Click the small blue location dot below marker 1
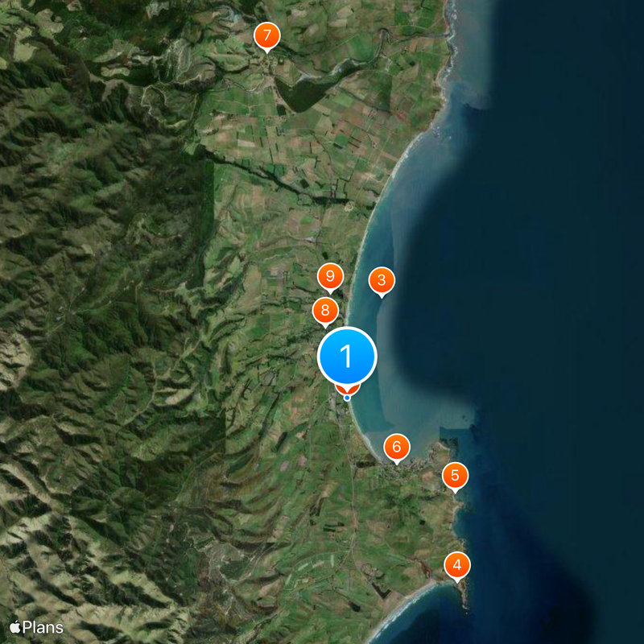The width and height of the screenshot is (644, 644). (x=347, y=397)
